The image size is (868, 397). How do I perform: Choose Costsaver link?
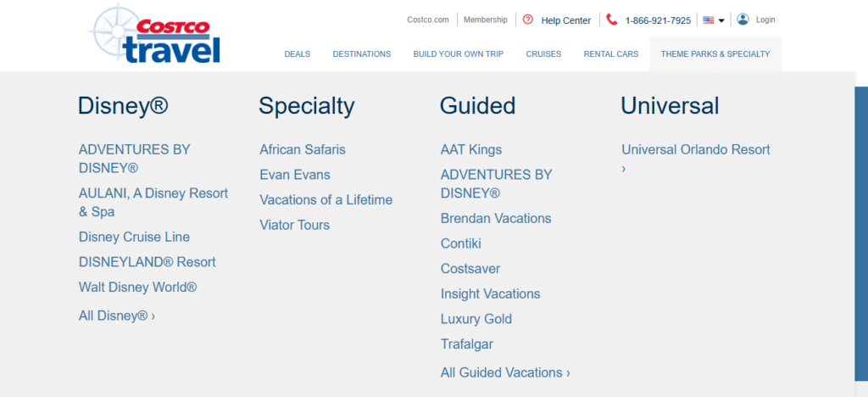pyautogui.click(x=470, y=269)
